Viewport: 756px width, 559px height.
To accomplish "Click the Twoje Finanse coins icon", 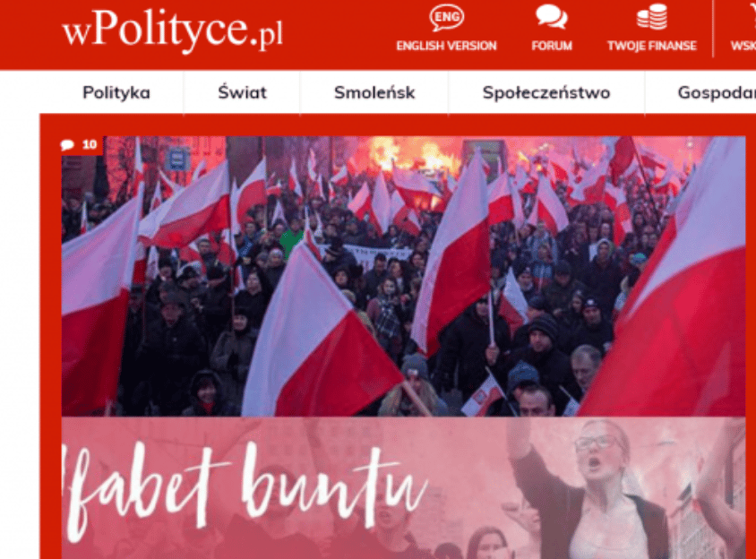I will point(652,17).
